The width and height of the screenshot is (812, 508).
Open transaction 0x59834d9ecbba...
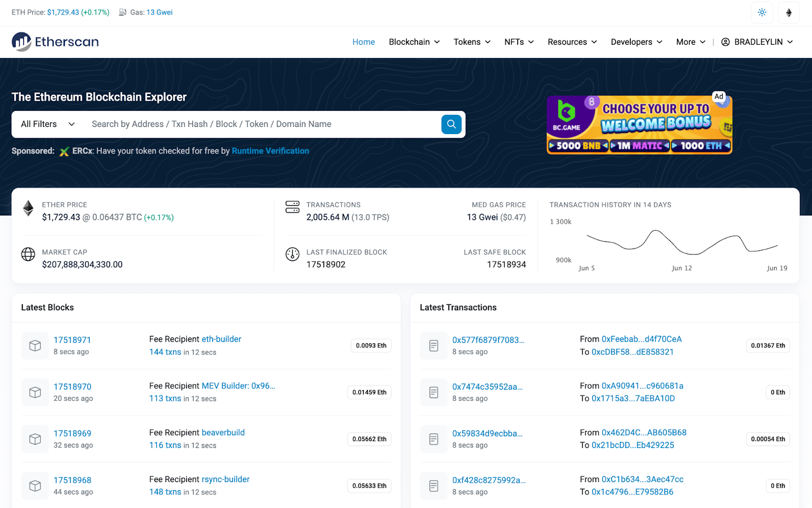click(487, 433)
